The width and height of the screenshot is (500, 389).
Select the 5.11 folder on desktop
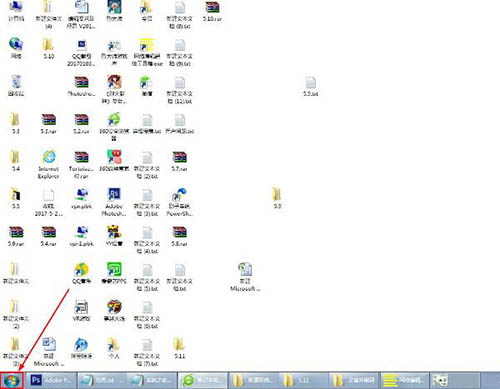point(179,348)
